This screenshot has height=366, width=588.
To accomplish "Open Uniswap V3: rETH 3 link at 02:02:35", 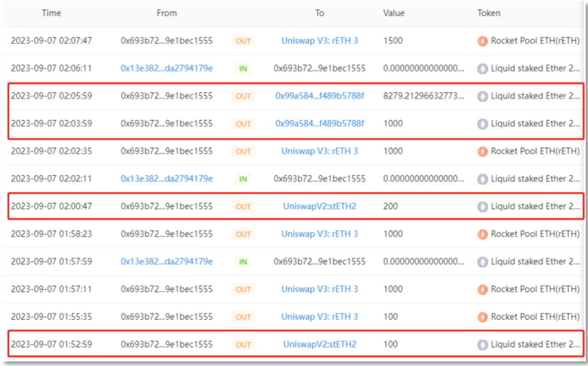I will 319,151.
